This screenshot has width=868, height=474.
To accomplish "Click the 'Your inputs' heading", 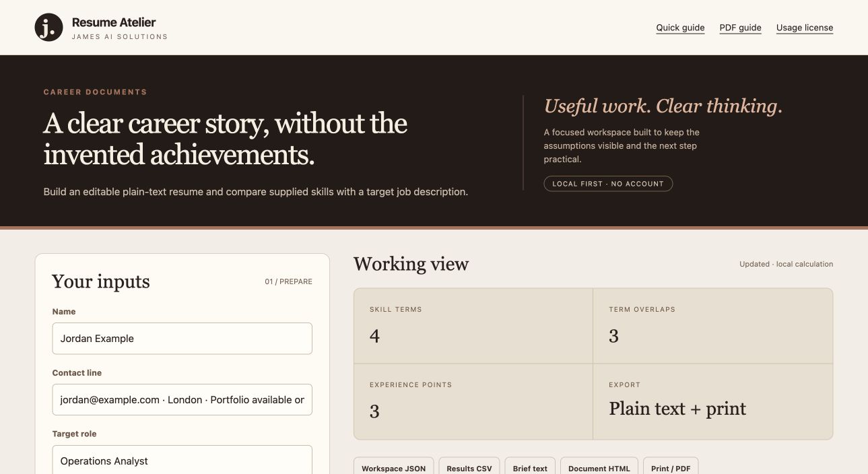I will 101,281.
